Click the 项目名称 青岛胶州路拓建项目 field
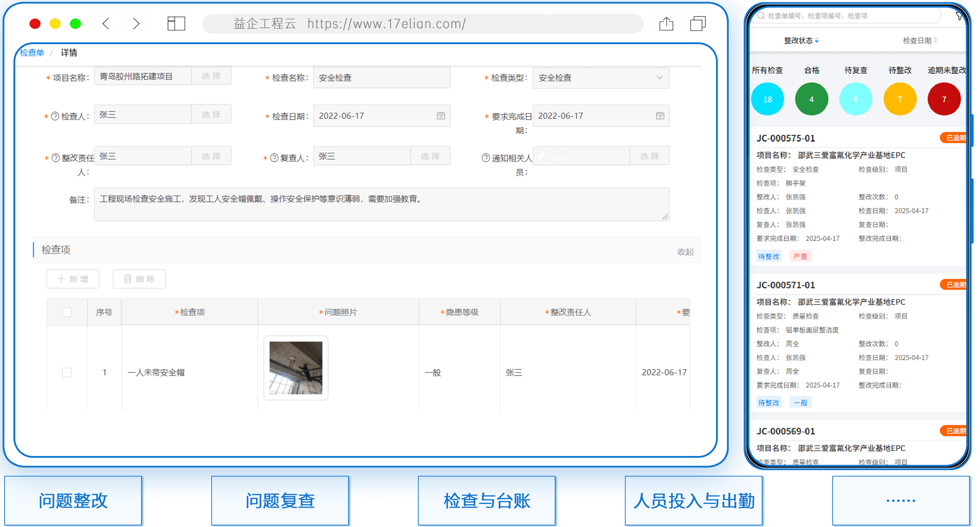Screen dimensions: 980x527 pyautogui.click(x=143, y=76)
